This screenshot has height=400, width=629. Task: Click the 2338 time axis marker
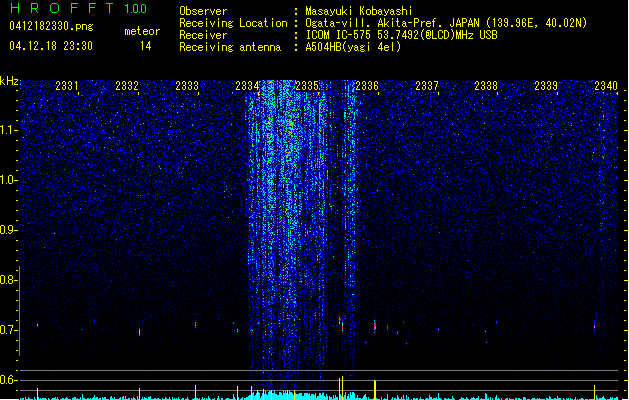tap(486, 86)
